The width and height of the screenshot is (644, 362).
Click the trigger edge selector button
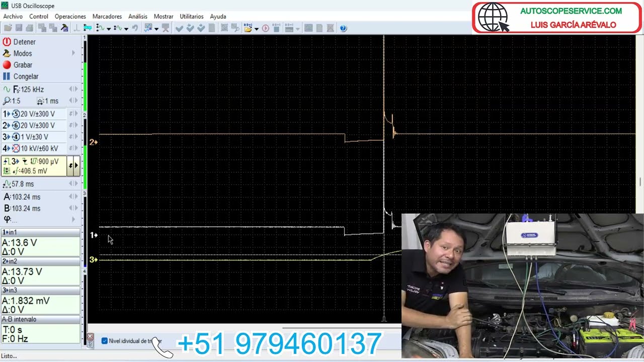pyautogui.click(x=70, y=165)
